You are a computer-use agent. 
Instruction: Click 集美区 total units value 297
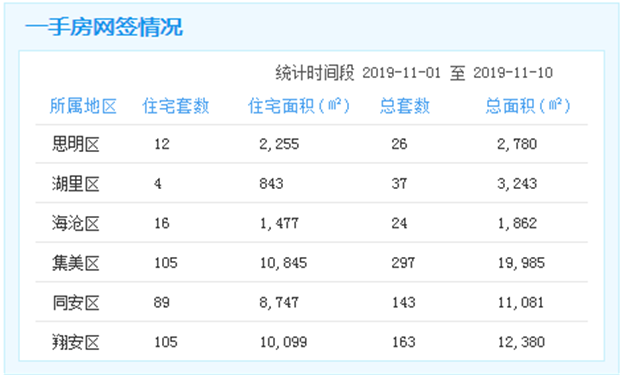[x=403, y=263]
